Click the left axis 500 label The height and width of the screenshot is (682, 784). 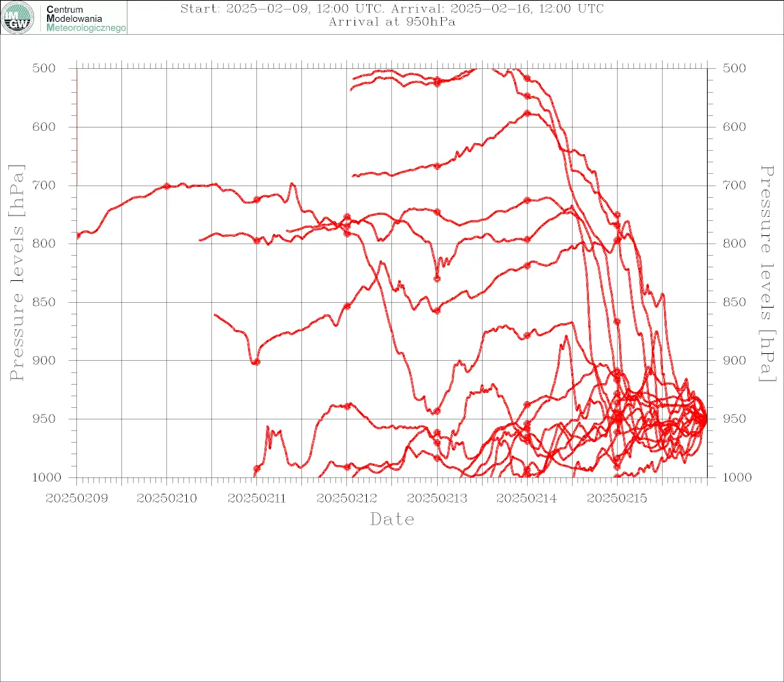click(44, 68)
